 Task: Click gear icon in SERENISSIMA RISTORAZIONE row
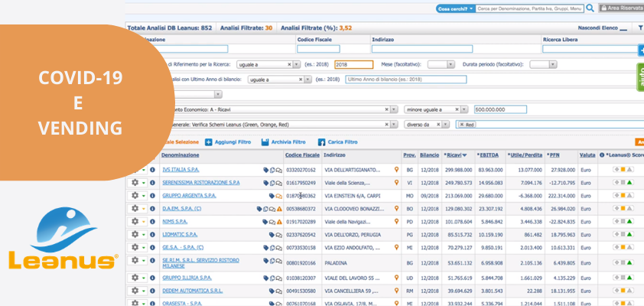(135, 182)
